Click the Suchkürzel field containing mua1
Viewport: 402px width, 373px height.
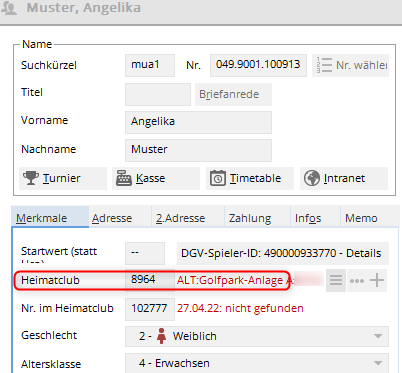click(150, 65)
